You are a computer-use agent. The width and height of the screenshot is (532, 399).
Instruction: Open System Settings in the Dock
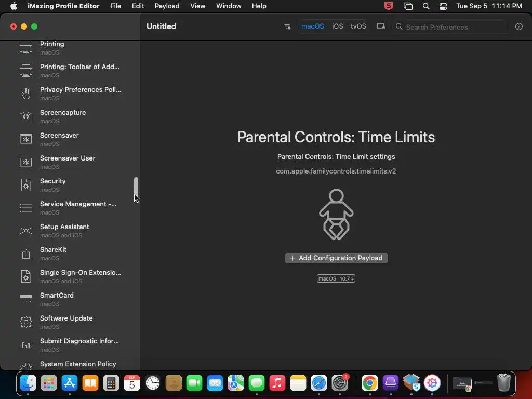[x=340, y=383]
